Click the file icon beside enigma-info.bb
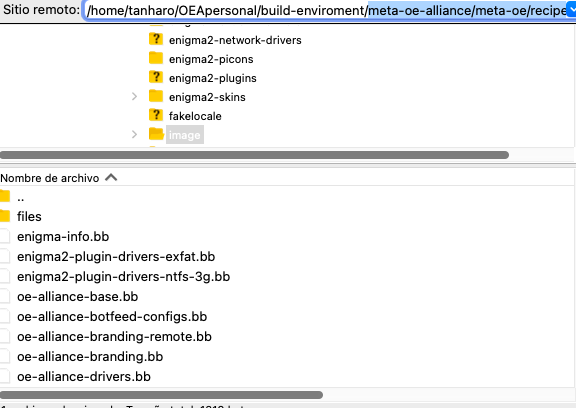The height and width of the screenshot is (408, 576). point(4,236)
